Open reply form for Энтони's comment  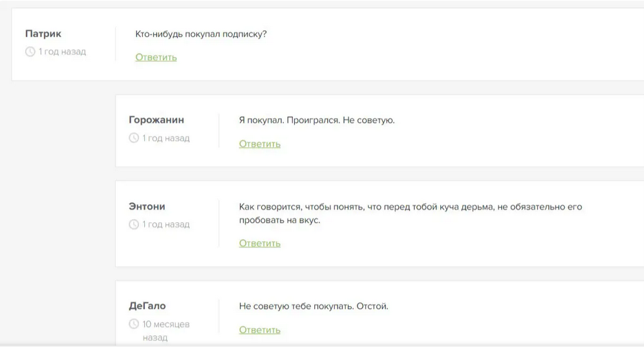(x=259, y=244)
